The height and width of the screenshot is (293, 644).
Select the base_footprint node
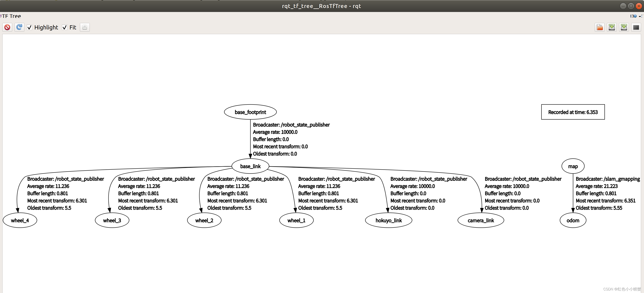tap(250, 112)
